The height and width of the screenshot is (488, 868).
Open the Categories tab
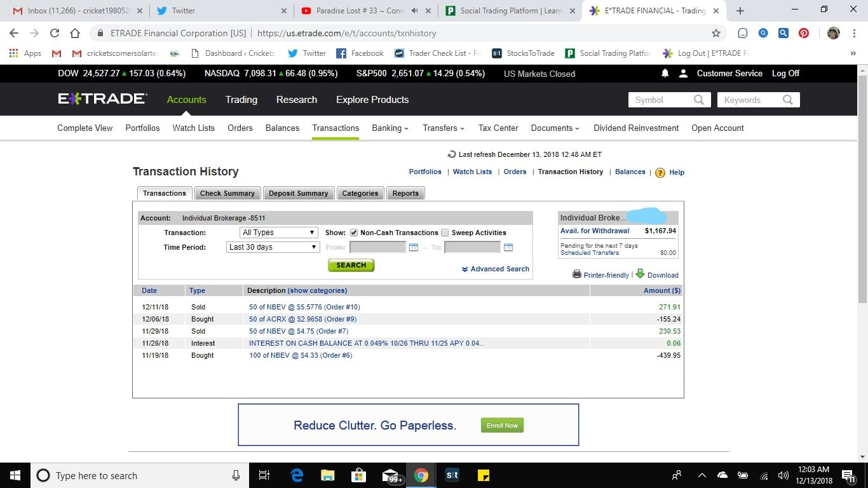click(360, 193)
